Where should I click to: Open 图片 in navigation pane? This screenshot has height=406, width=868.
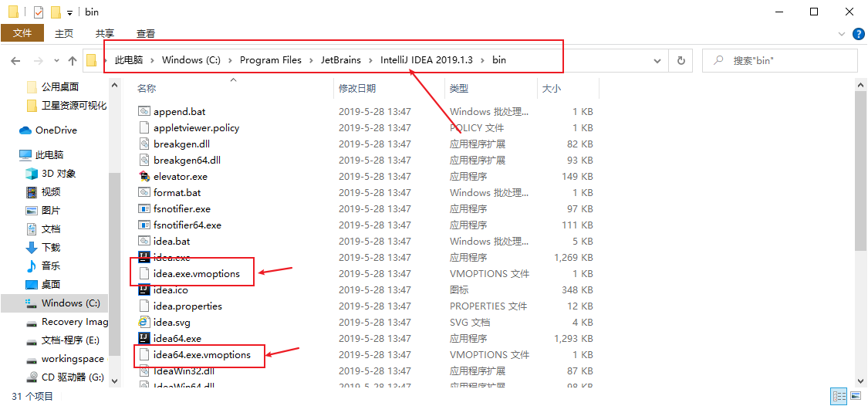click(x=51, y=211)
